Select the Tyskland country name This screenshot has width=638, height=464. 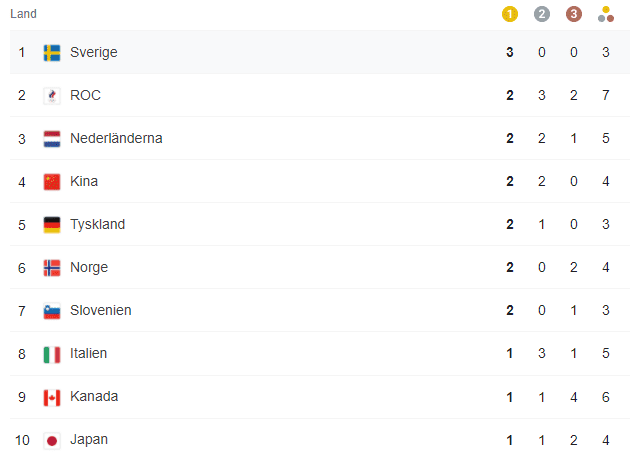point(97,225)
